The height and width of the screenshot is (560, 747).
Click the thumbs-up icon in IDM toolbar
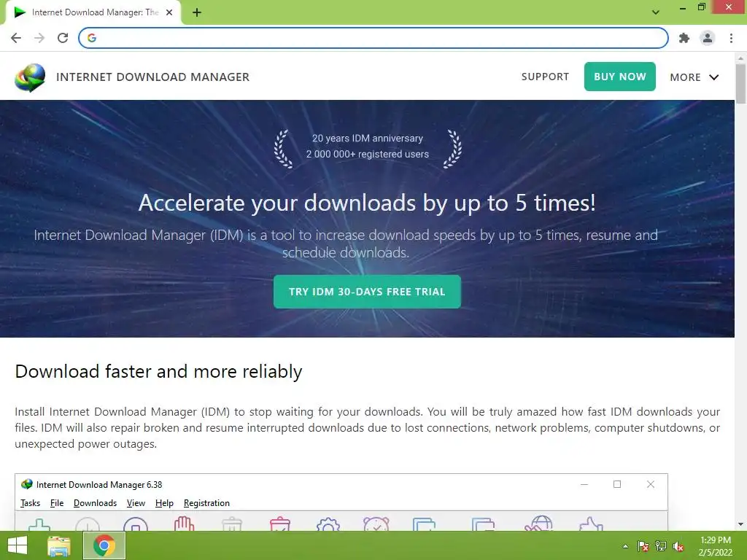point(591,524)
